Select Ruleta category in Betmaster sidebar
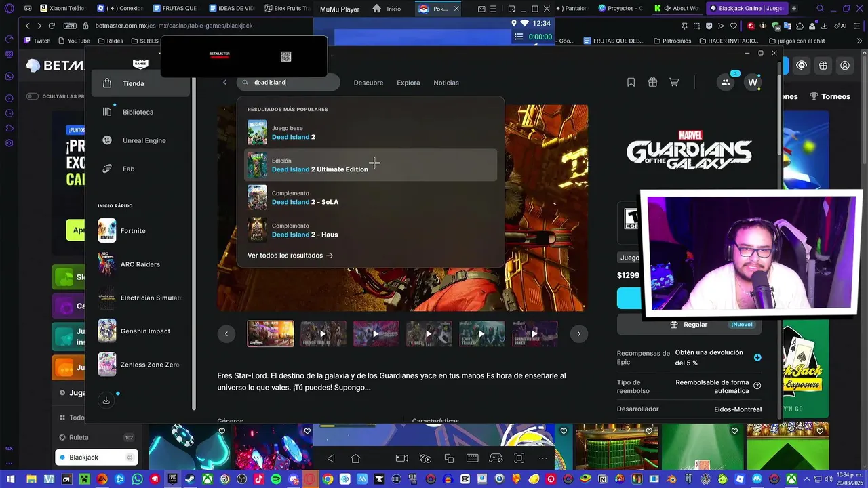Image resolution: width=868 pixels, height=488 pixels. pyautogui.click(x=96, y=437)
